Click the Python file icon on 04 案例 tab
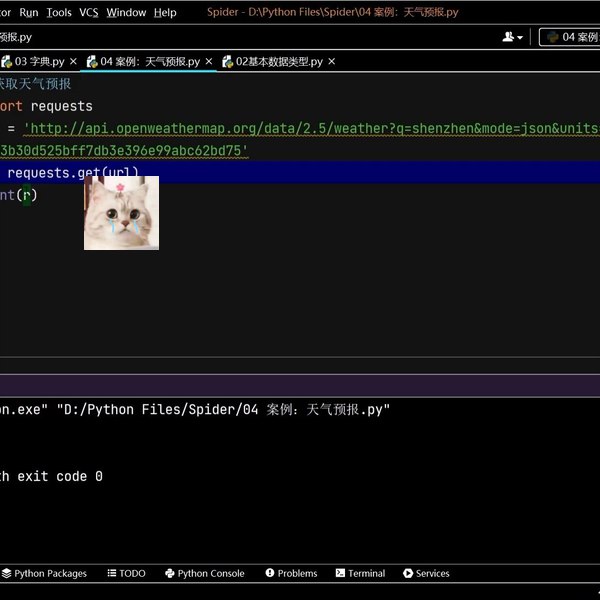Image resolution: width=600 pixels, height=600 pixels. click(92, 62)
